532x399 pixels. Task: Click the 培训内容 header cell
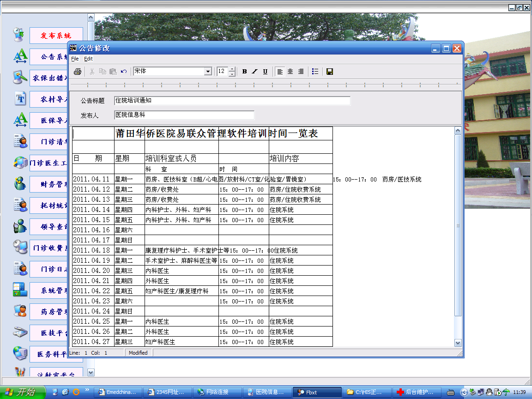click(301, 158)
